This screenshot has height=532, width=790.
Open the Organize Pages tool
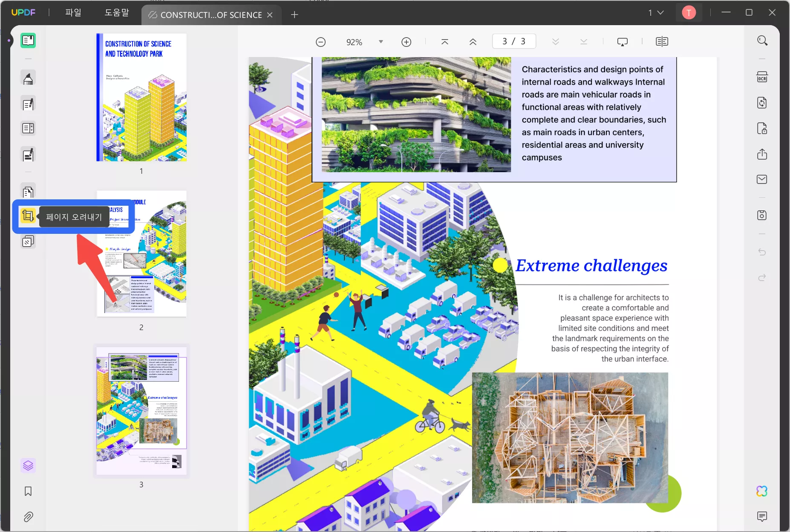[x=28, y=128]
